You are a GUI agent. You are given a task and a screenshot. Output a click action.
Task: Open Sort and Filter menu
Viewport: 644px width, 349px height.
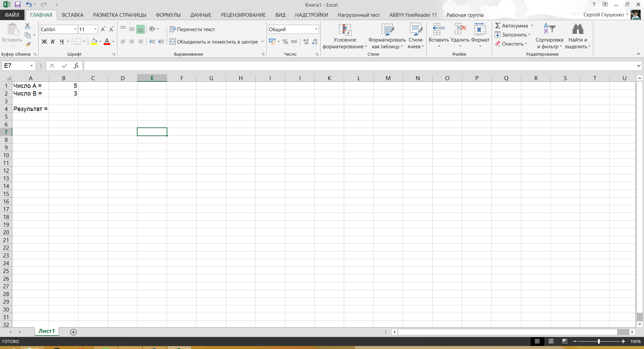click(549, 36)
